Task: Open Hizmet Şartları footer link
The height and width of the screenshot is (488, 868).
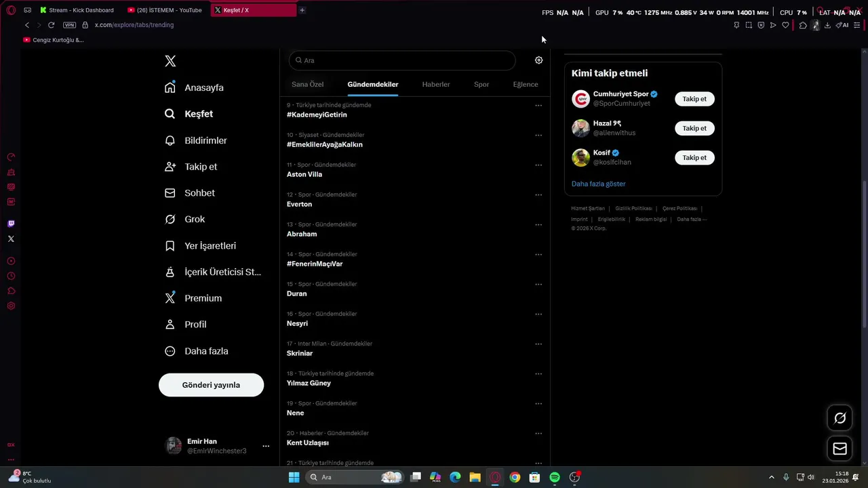Action: 588,209
